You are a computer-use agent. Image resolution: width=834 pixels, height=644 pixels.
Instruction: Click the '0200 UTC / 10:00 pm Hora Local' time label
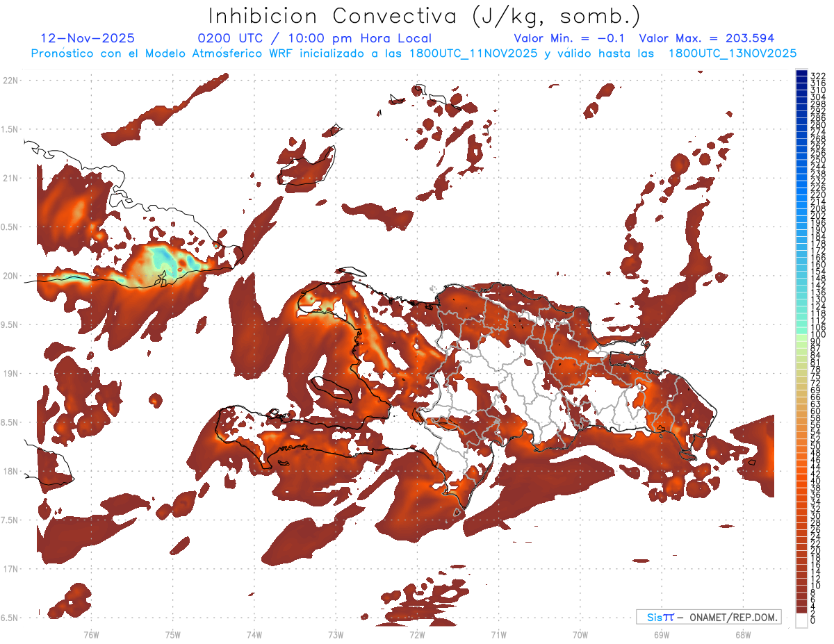pyautogui.click(x=315, y=39)
